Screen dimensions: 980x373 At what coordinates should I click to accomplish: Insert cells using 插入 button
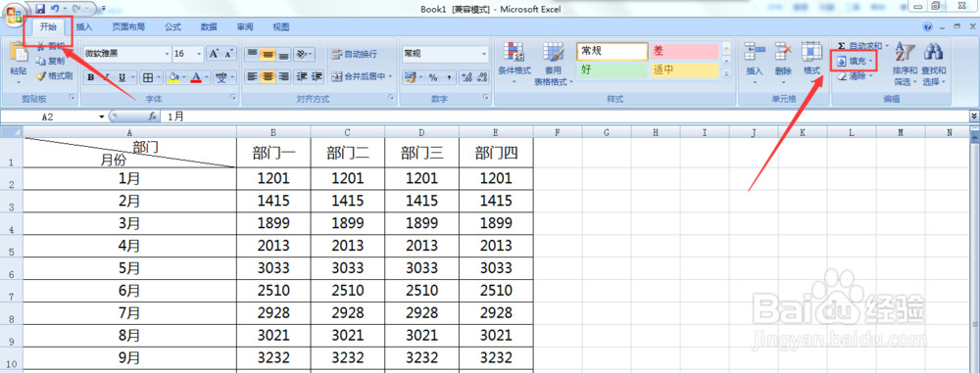point(755,63)
